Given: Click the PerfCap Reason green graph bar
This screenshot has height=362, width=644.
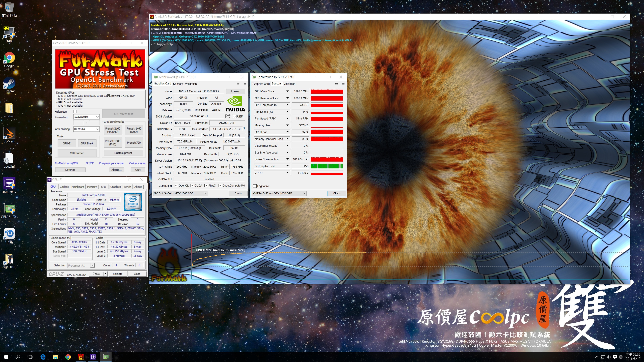Looking at the screenshot, I should coord(327,166).
